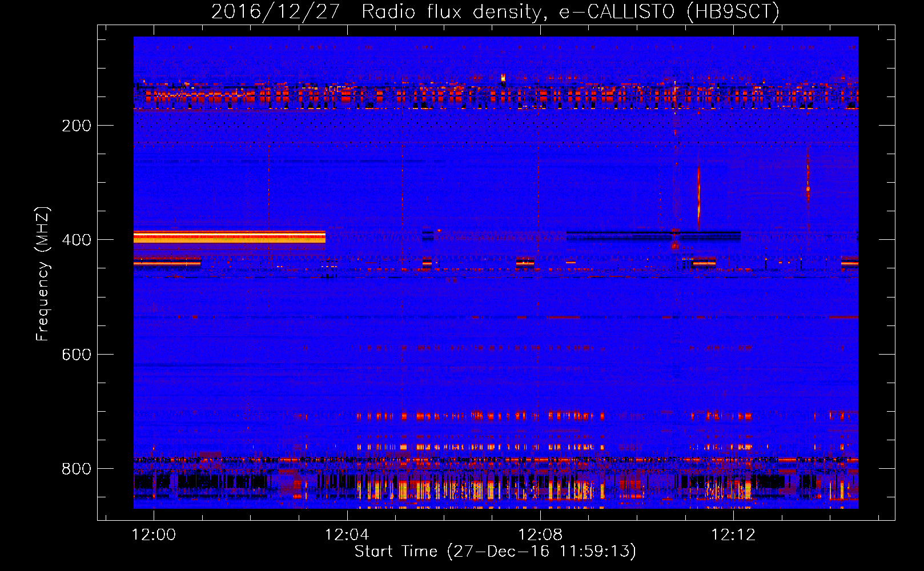924x571 pixels.
Task: Click the plot title "2016/12/27 Radio flux density, e-CALLISTO (HB9SCT)"
Action: coord(495,11)
